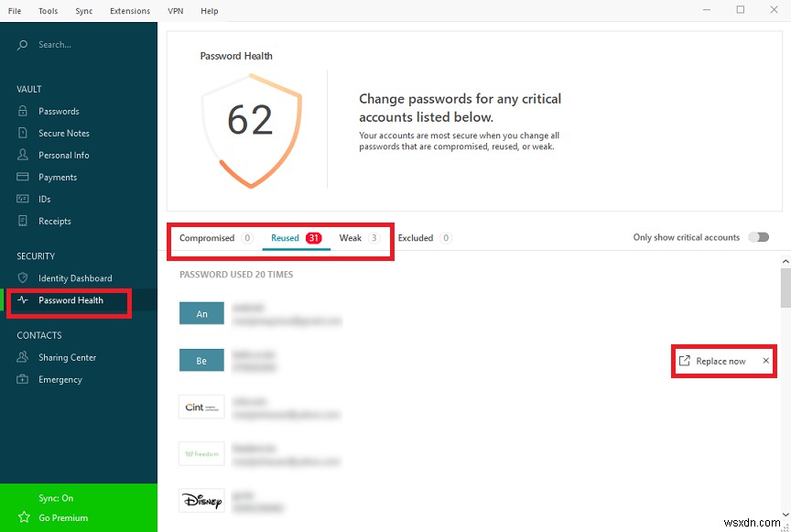Click the Cint account logo

click(x=201, y=407)
